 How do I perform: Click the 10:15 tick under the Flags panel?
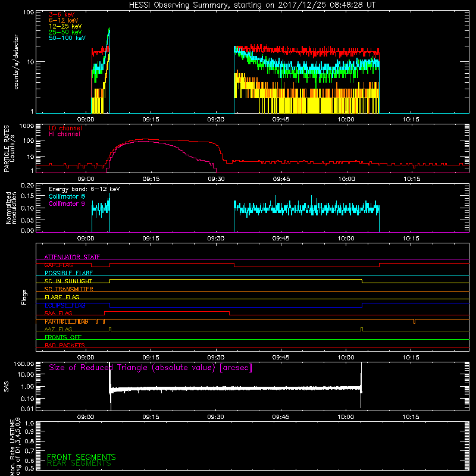pyautogui.click(x=411, y=358)
